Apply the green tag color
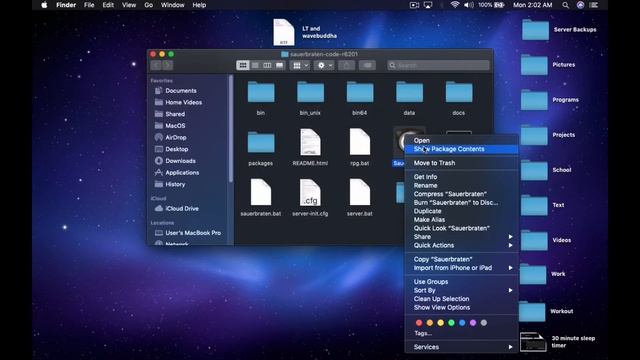 point(451,323)
